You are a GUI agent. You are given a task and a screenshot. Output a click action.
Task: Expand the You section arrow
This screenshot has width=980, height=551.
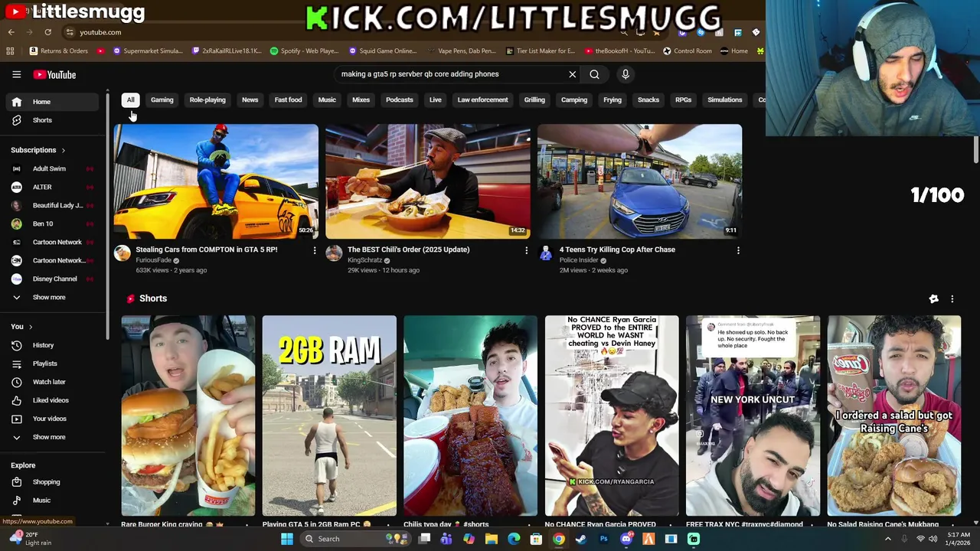pos(31,327)
